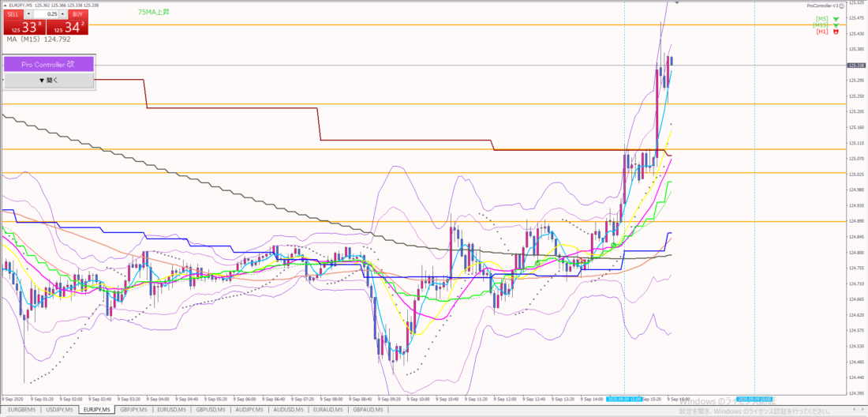
Task: Click the red H1 trend indicator icon
Action: click(836, 32)
